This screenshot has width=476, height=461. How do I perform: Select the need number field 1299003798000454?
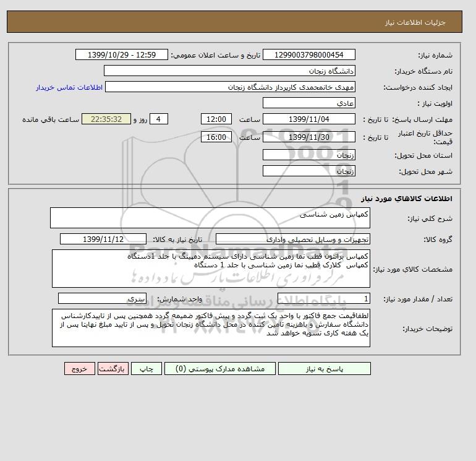pyautogui.click(x=308, y=54)
